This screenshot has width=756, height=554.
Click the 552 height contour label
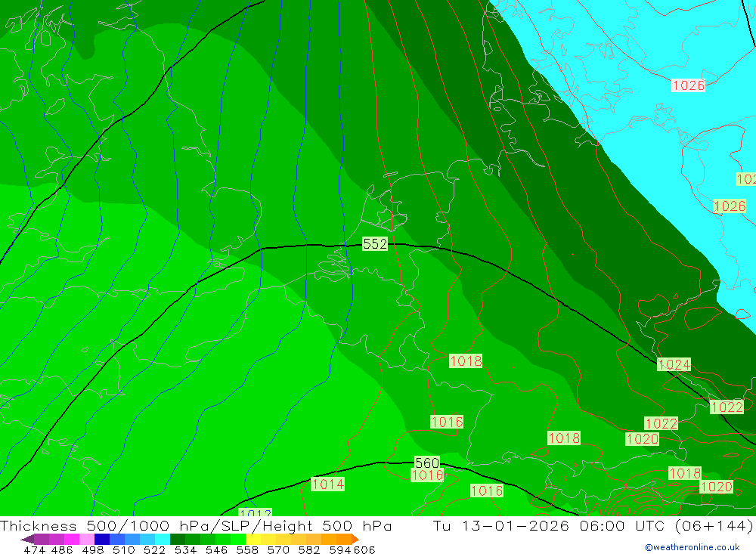[x=375, y=243]
